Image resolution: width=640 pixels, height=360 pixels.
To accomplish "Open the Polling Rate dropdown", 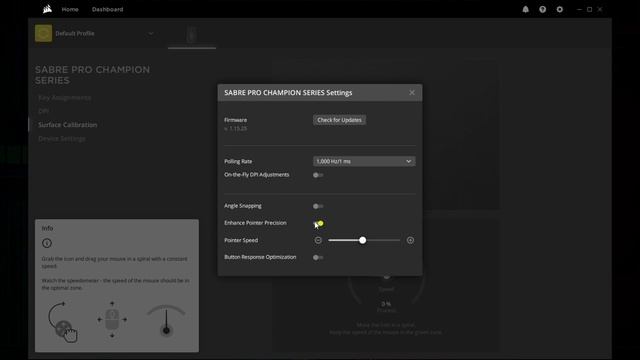I will [x=364, y=161].
